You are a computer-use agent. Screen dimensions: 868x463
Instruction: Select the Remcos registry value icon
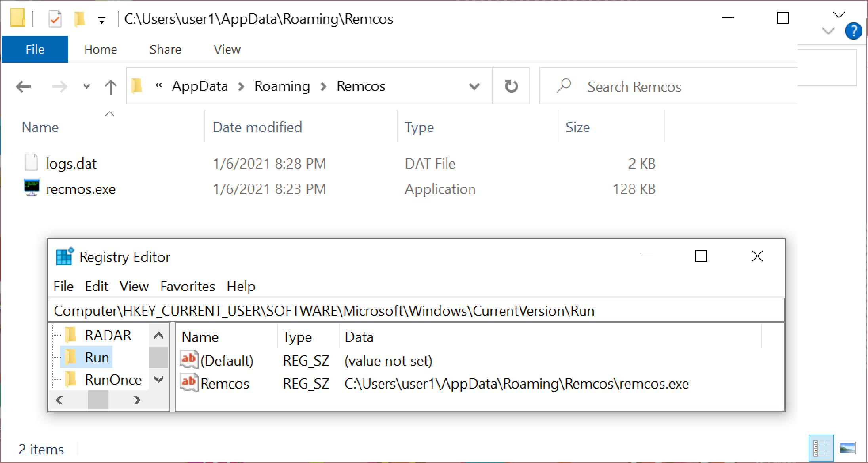(189, 383)
